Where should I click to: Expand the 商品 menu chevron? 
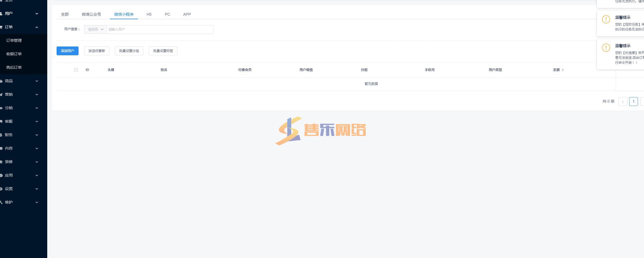[37, 81]
